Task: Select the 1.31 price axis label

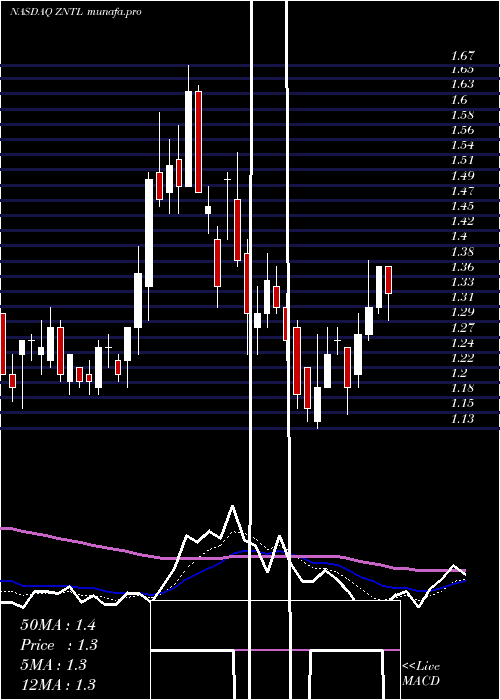Action: 462,297
